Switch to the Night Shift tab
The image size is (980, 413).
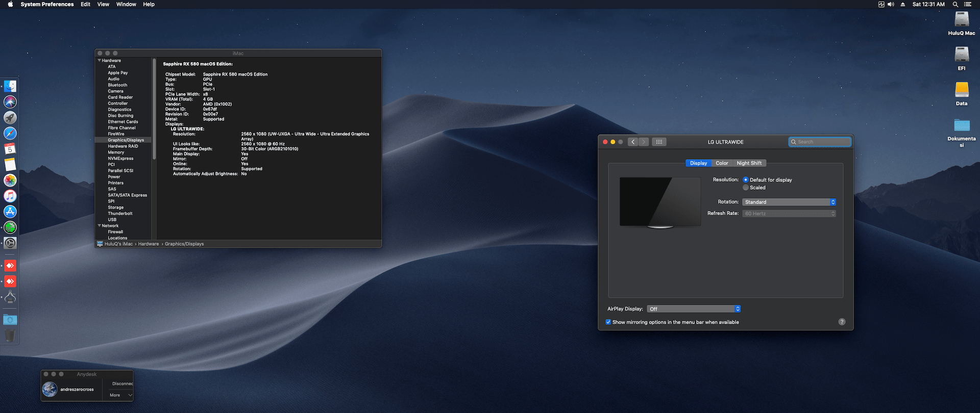[x=749, y=163]
